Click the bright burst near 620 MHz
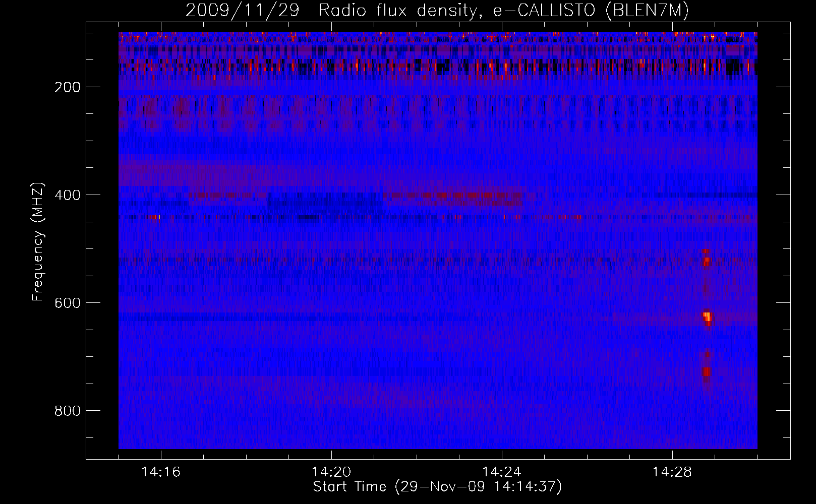 point(707,318)
